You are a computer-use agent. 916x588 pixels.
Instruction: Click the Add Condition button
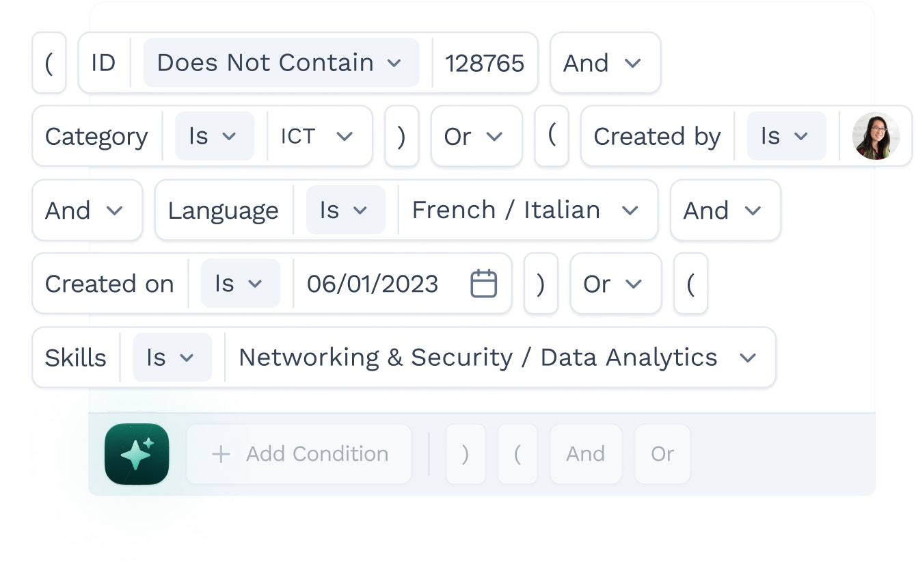pyautogui.click(x=299, y=454)
